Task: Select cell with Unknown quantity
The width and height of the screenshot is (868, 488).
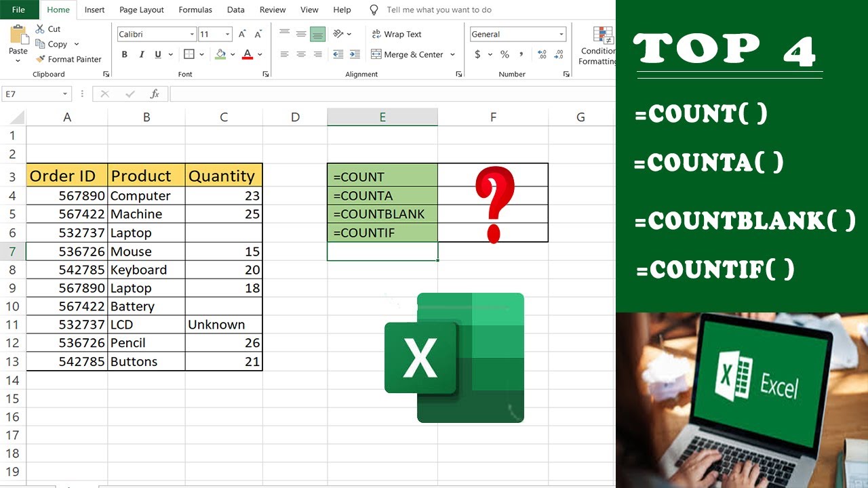Action: coord(224,325)
